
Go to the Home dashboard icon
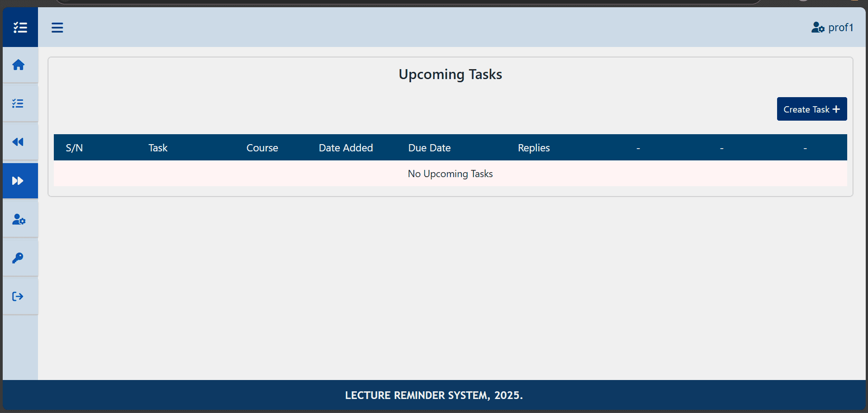(x=19, y=65)
